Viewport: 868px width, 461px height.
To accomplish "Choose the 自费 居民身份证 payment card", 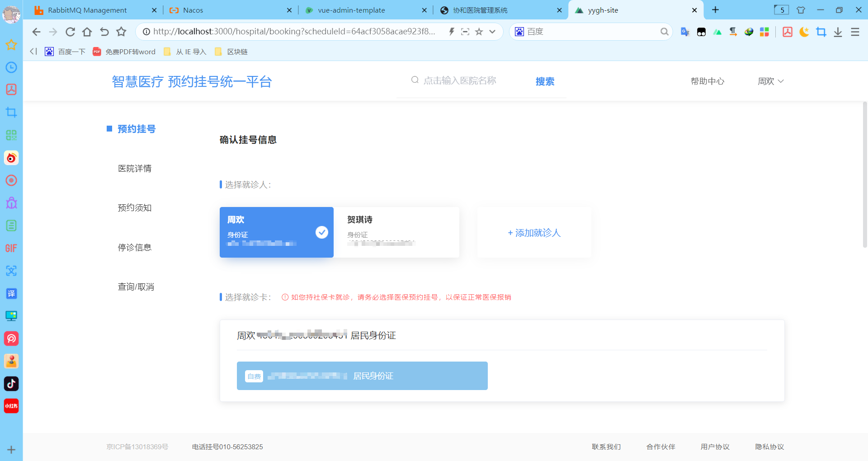I will coord(362,376).
